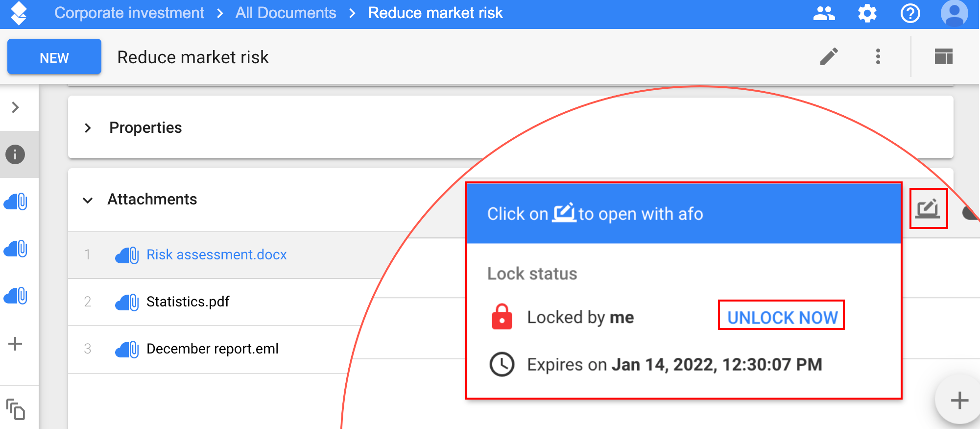980x429 pixels.
Task: Click the plus icon in the left sidebar
Action: pos(15,343)
